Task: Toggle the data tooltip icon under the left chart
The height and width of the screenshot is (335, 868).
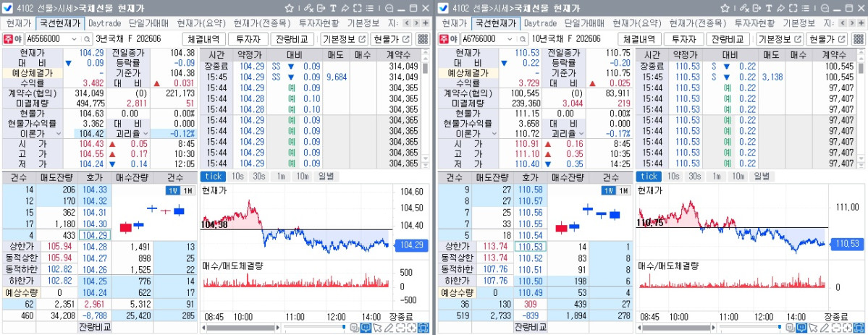Action: point(366,328)
